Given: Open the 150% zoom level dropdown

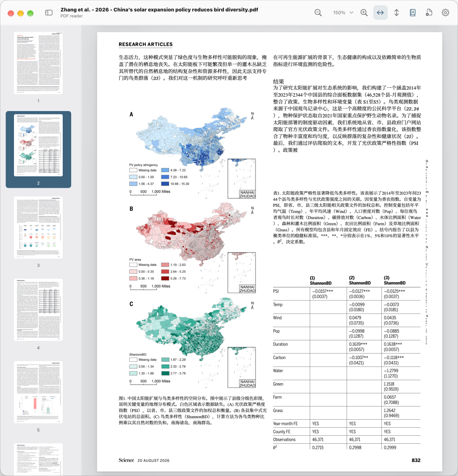Looking at the screenshot, I should tap(343, 13).
